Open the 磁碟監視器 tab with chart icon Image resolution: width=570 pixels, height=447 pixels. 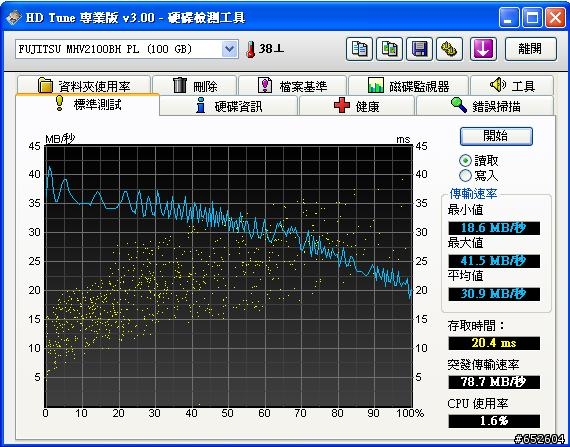408,86
